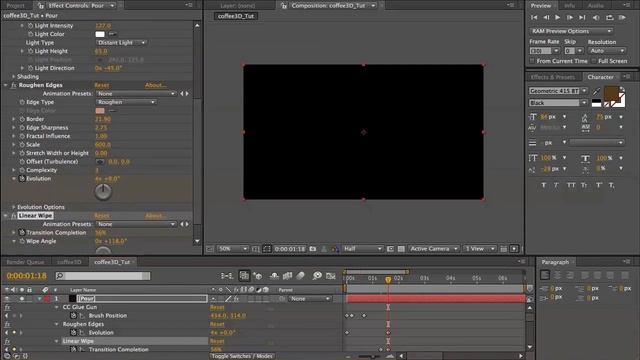Image resolution: width=640 pixels, height=360 pixels.
Task: Toggle transparency grid in viewer
Action: (401, 249)
